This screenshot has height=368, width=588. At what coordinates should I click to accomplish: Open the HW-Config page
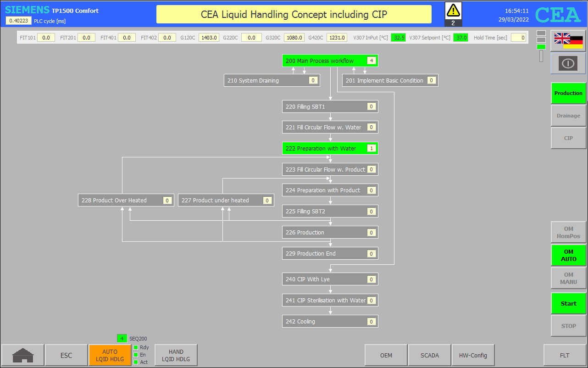tap(473, 355)
